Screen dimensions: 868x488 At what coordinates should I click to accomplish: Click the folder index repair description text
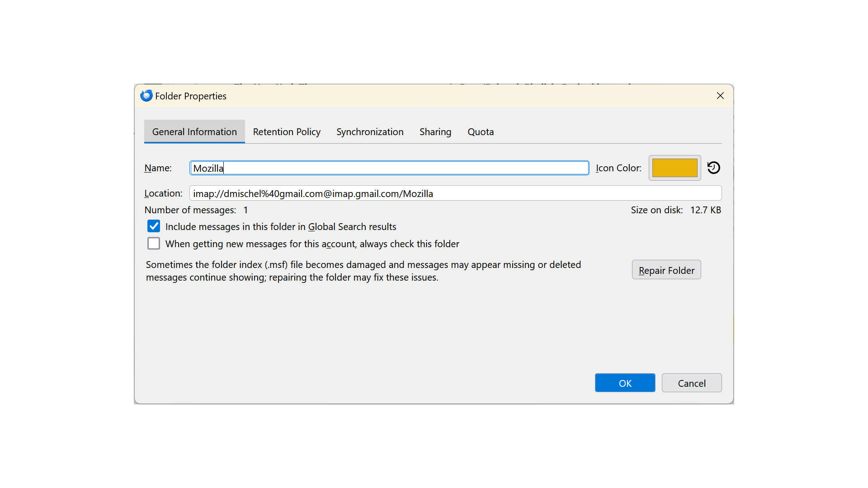click(x=363, y=271)
